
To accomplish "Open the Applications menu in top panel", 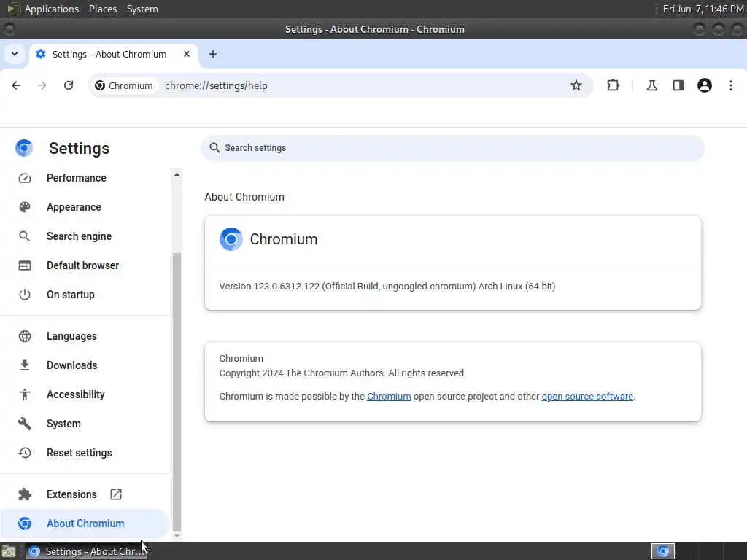I will pos(52,9).
